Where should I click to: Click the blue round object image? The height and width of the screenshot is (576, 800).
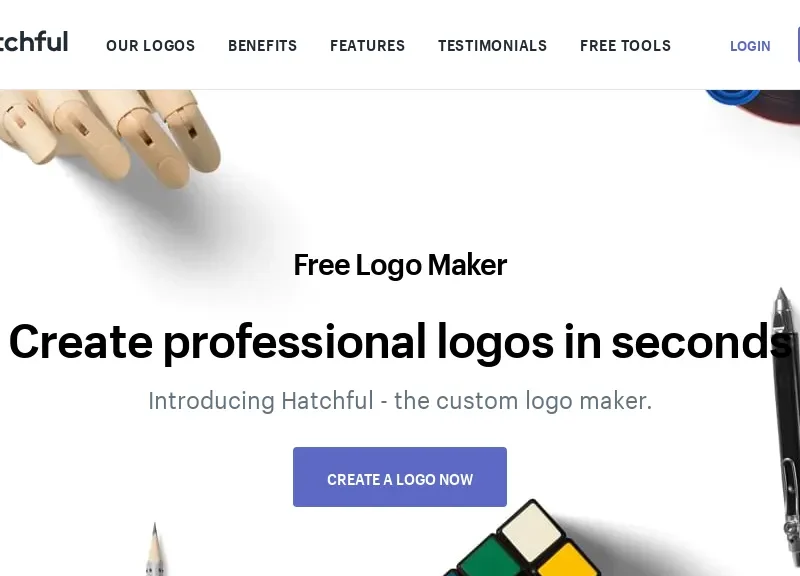[x=733, y=97]
